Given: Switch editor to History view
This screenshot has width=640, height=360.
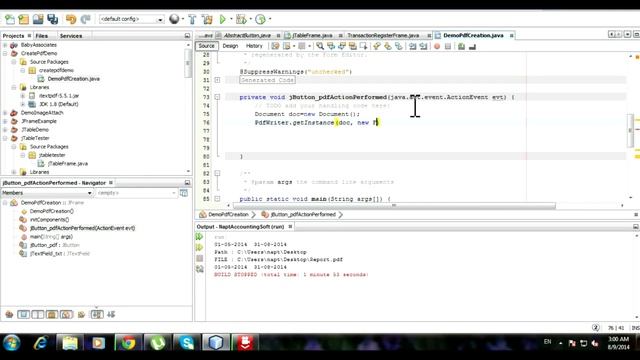Looking at the screenshot, I should click(x=254, y=46).
